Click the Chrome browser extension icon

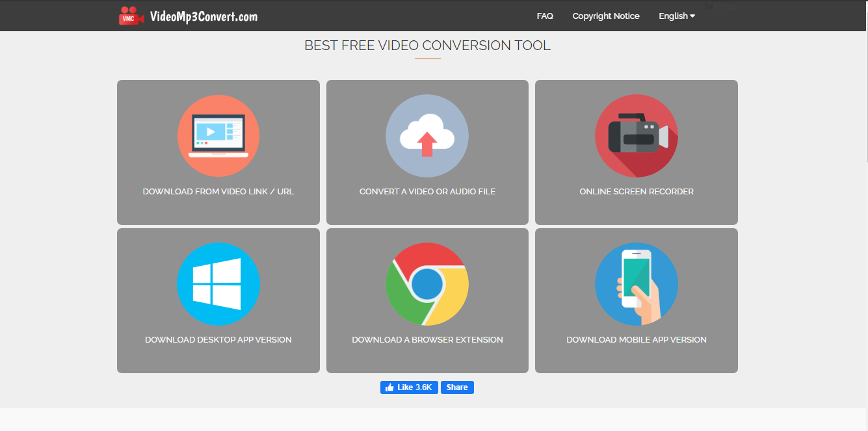427,284
